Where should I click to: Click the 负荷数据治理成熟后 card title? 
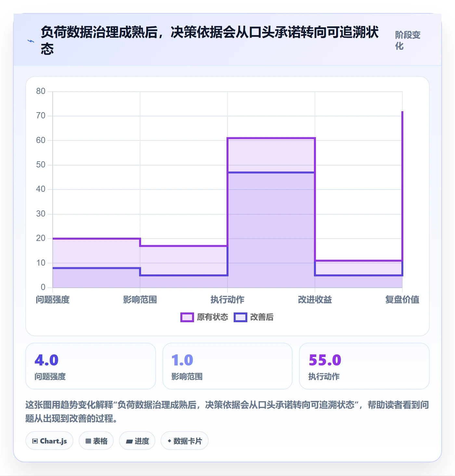[x=210, y=41]
